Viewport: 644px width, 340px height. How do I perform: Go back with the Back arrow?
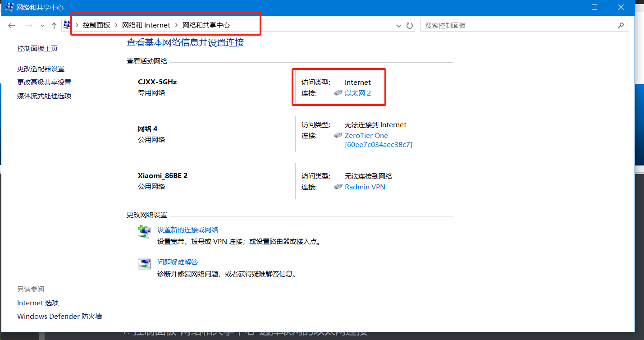(12, 26)
